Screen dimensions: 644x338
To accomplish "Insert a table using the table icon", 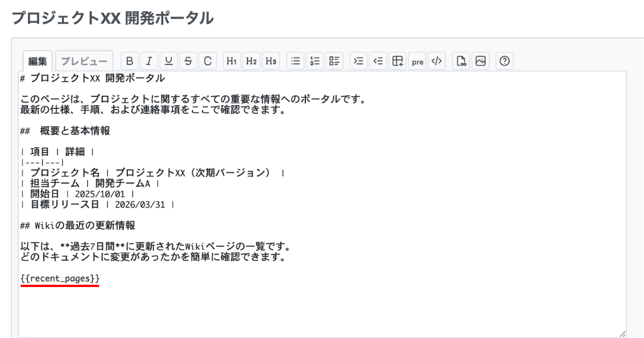I will tap(397, 61).
